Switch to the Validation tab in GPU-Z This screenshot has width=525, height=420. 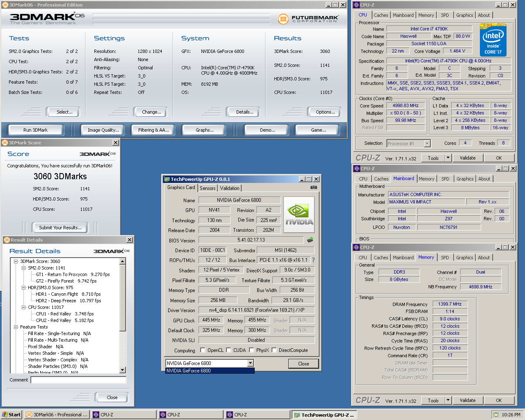click(x=230, y=188)
